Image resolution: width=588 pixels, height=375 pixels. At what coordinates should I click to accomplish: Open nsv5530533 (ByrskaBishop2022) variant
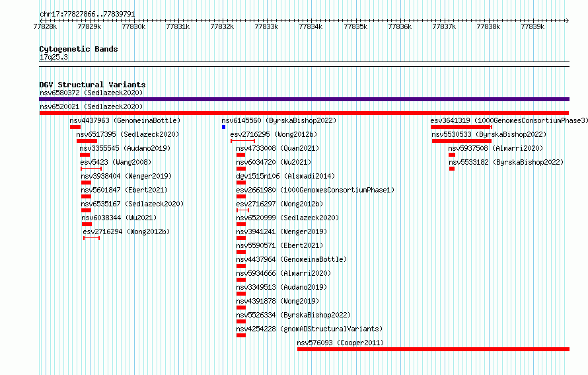(489, 134)
